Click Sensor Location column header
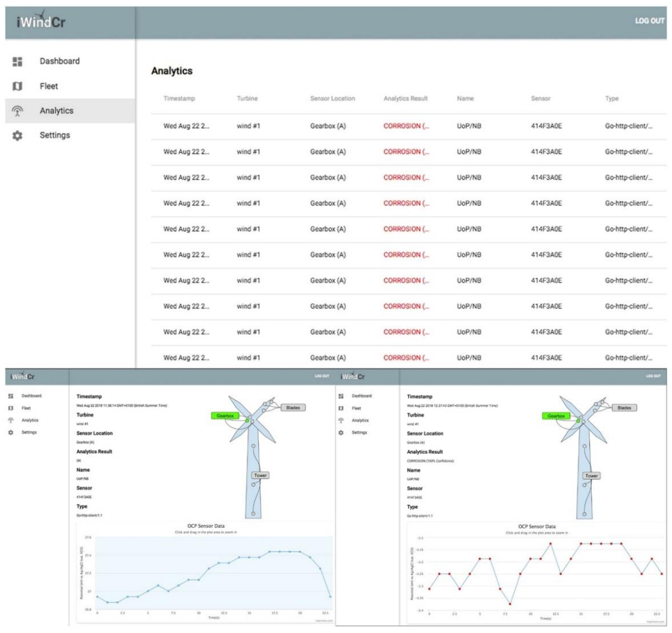This screenshot has width=672, height=633. coord(332,99)
